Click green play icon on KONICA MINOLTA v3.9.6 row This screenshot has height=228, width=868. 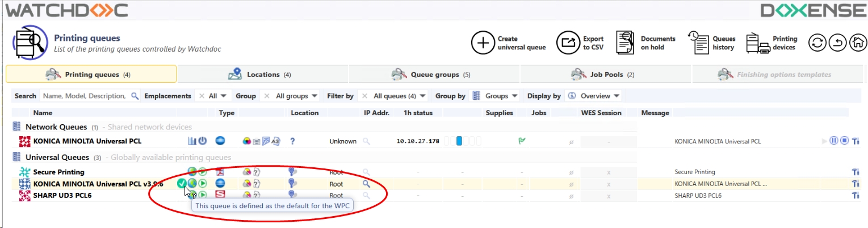(203, 183)
